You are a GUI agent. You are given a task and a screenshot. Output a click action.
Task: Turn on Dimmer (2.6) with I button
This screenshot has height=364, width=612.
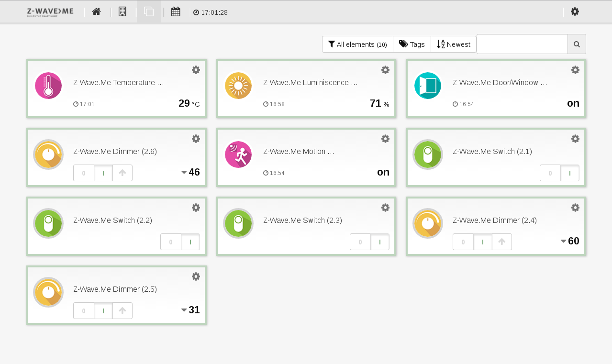103,173
